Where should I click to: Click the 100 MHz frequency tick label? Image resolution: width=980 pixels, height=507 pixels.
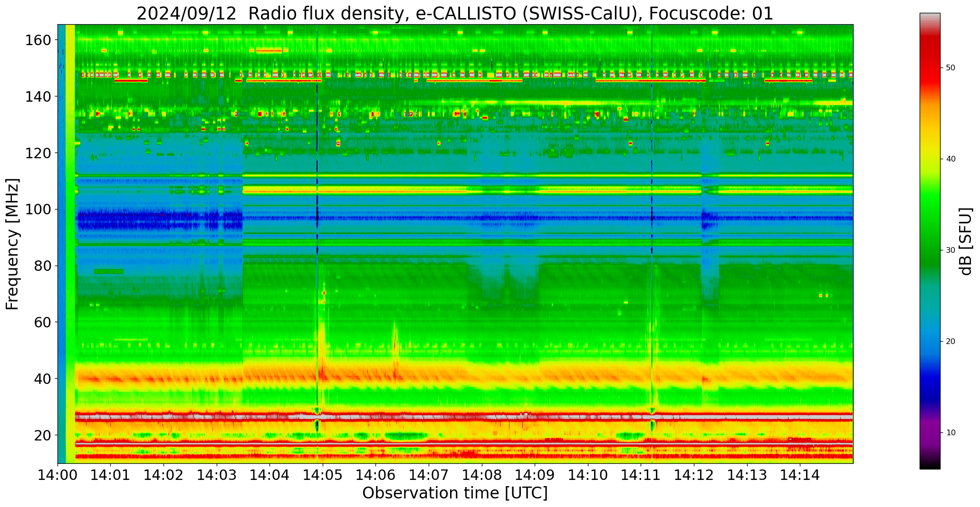point(38,210)
